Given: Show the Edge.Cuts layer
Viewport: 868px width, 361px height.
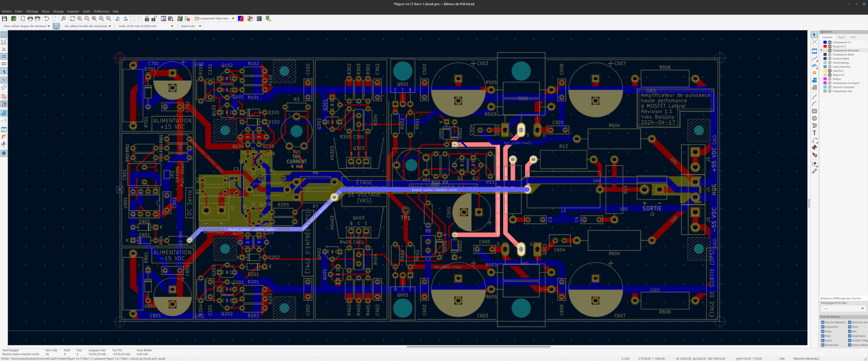Looking at the screenshot, I should pyautogui.click(x=830, y=75).
